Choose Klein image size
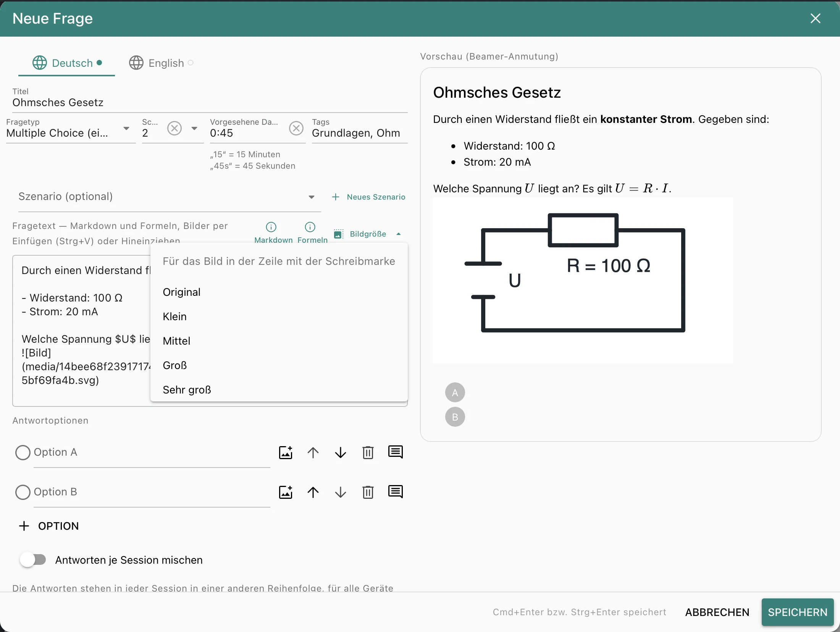840x632 pixels. coord(279,316)
